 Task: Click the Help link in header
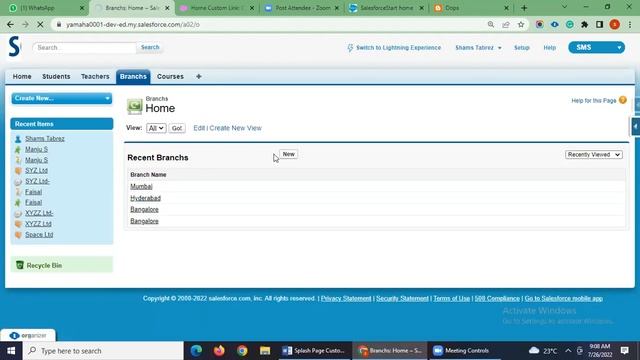(549, 48)
